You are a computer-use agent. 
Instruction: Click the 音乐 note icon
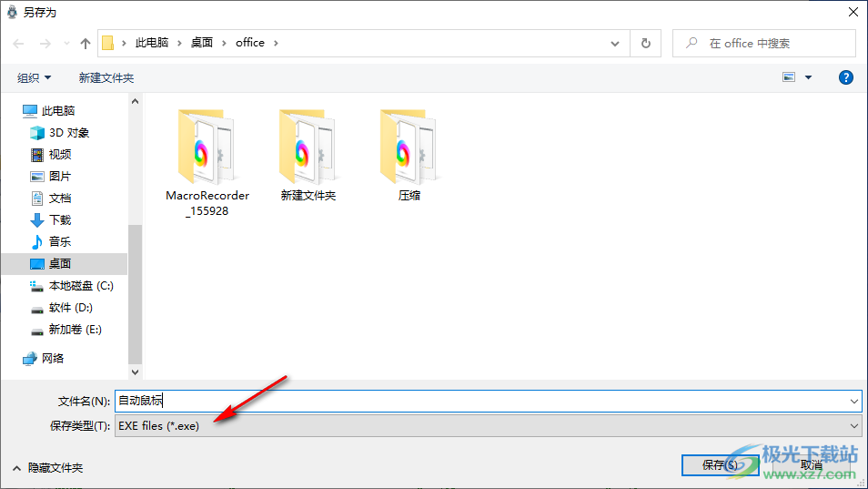(x=37, y=241)
